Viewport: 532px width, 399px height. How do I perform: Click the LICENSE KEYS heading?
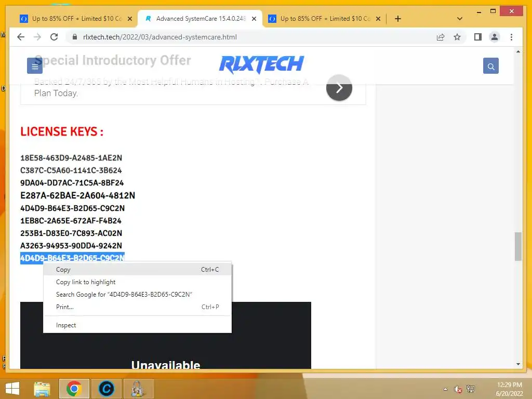[x=62, y=131]
